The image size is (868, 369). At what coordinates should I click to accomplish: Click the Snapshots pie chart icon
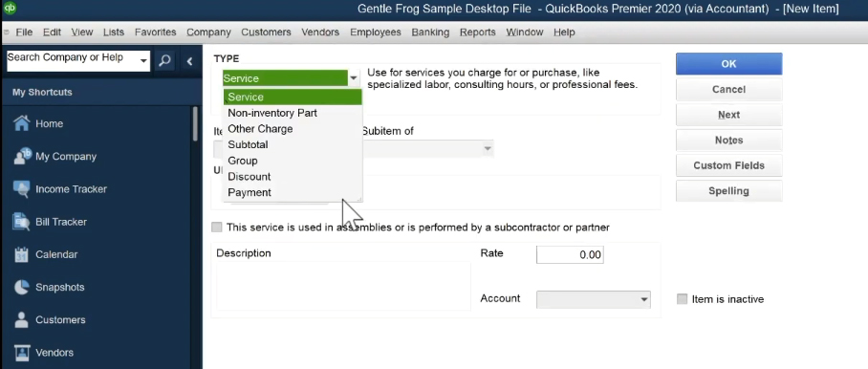click(x=22, y=287)
